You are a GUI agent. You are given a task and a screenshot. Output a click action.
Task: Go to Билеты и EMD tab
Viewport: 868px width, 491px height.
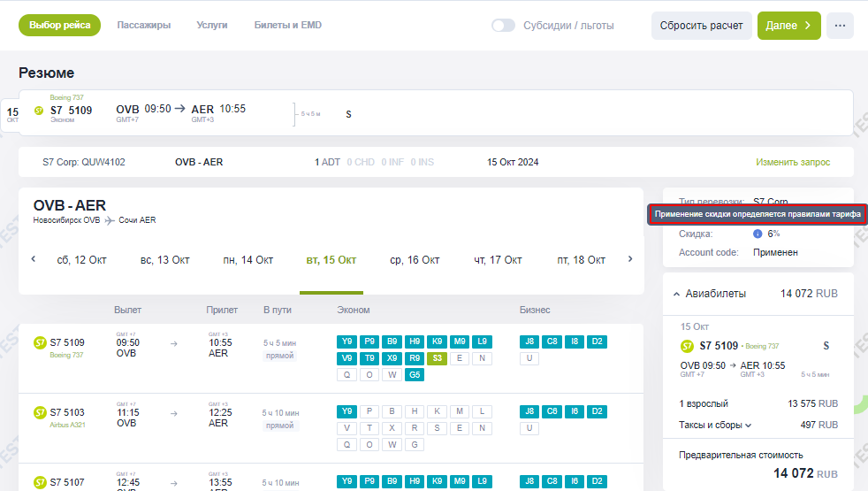pos(288,25)
